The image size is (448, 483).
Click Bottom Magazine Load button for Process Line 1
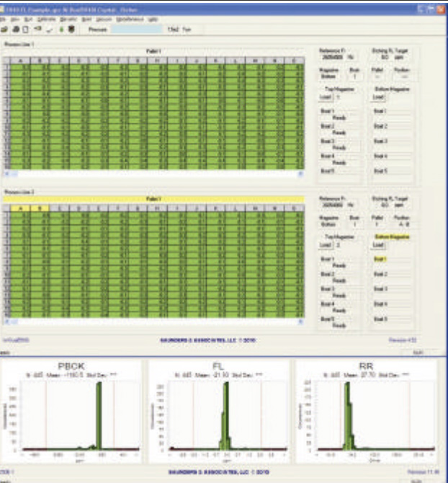pos(378,97)
